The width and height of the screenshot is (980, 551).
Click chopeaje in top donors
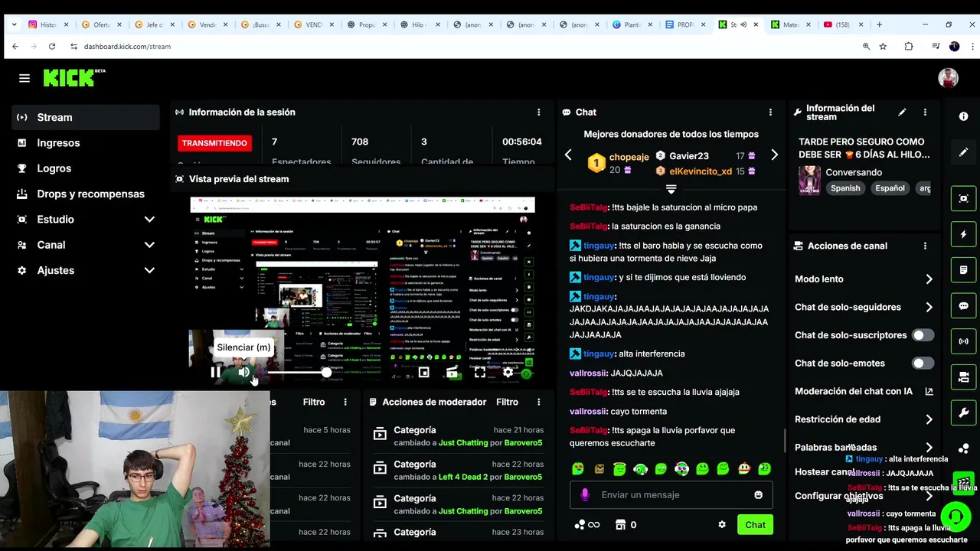tap(629, 157)
